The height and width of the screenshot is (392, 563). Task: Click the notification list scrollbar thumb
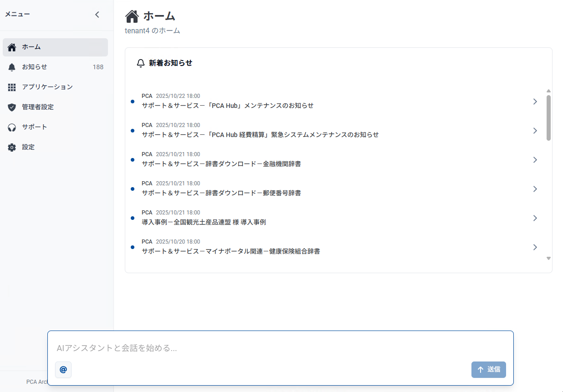[x=548, y=117]
